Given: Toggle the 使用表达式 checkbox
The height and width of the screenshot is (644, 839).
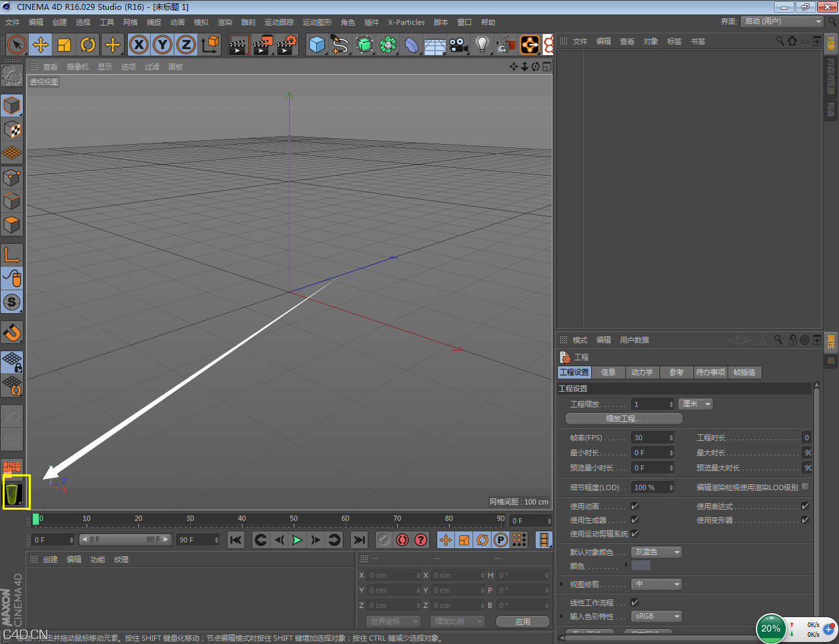Looking at the screenshot, I should [x=805, y=506].
